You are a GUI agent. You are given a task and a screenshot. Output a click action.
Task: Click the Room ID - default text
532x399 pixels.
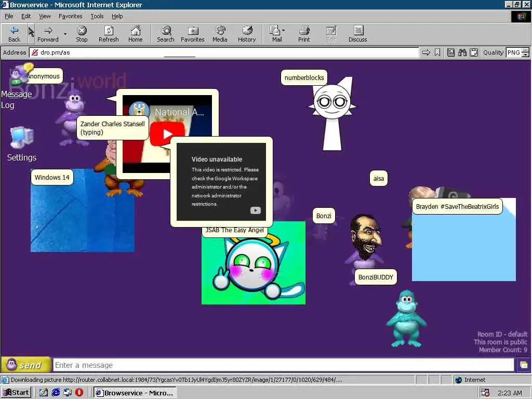pyautogui.click(x=502, y=334)
